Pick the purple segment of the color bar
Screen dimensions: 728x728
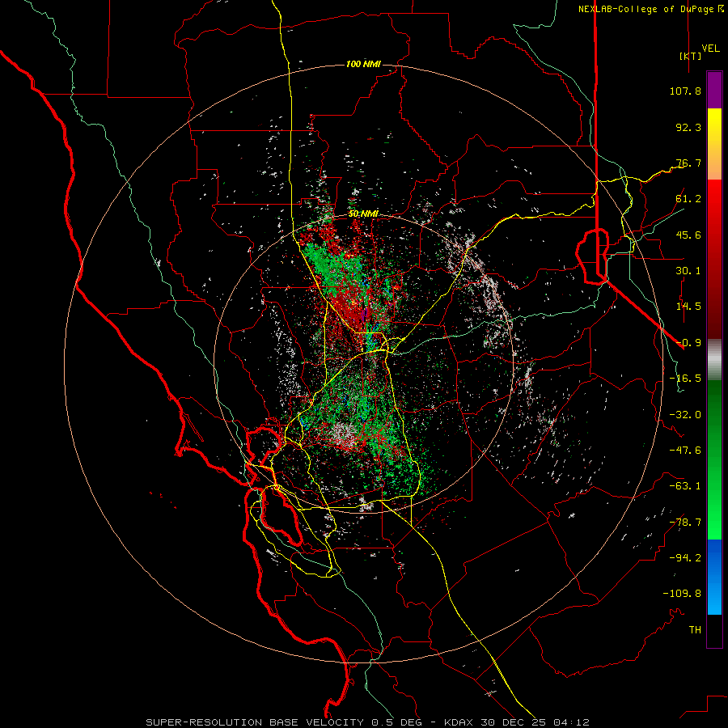click(714, 90)
